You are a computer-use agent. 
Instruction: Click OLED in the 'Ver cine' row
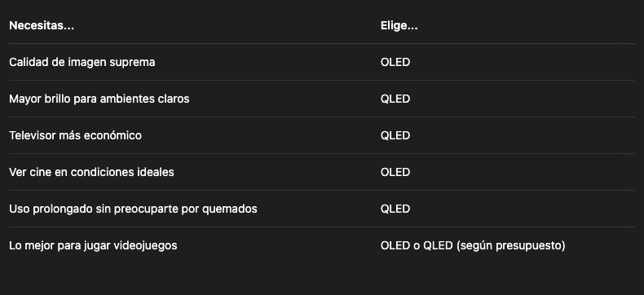tap(395, 172)
